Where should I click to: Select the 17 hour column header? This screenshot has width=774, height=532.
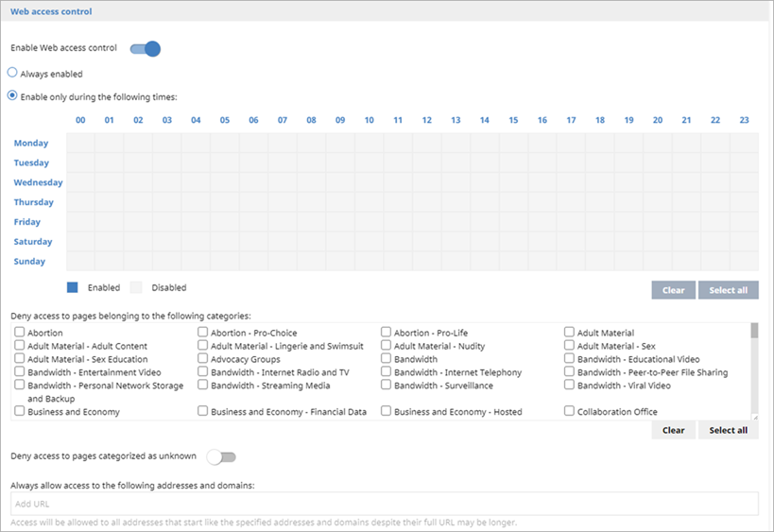click(571, 120)
